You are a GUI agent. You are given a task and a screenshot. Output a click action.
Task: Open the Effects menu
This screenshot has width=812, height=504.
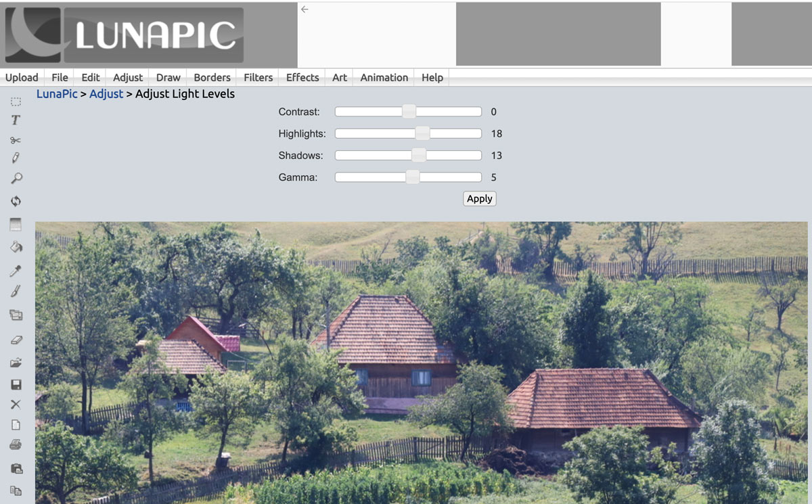(302, 77)
